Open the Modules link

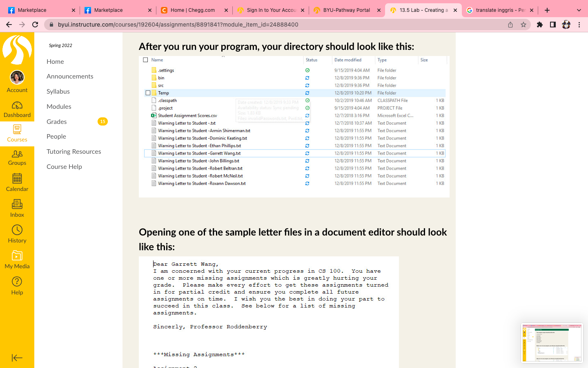pos(59,106)
